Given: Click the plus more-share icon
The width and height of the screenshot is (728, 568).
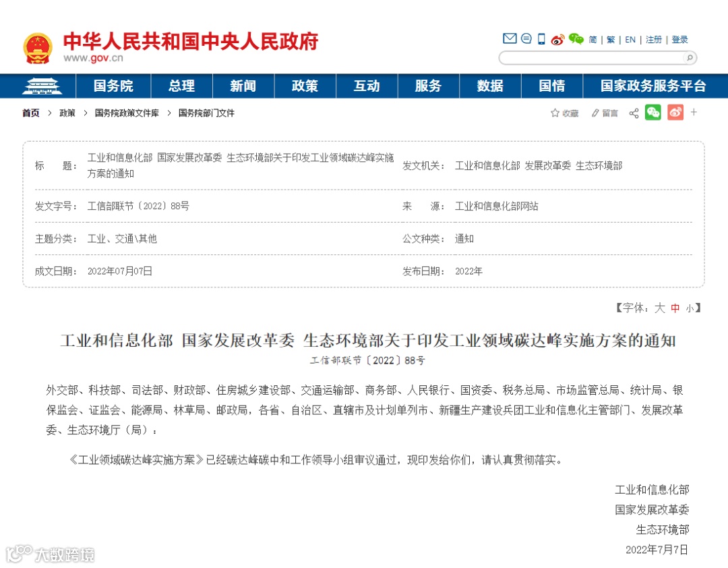Looking at the screenshot, I should point(694,112).
